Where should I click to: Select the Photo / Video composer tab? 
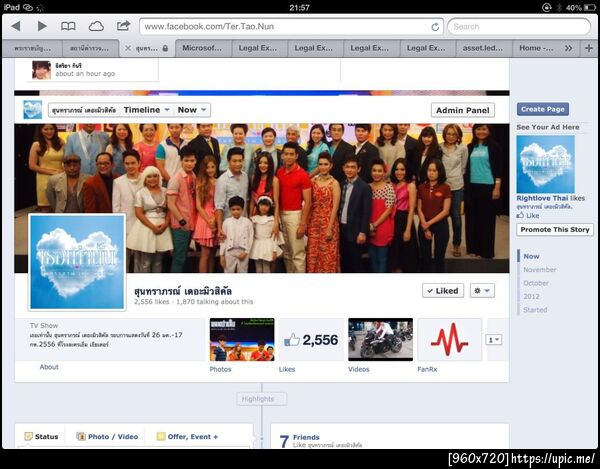[107, 436]
